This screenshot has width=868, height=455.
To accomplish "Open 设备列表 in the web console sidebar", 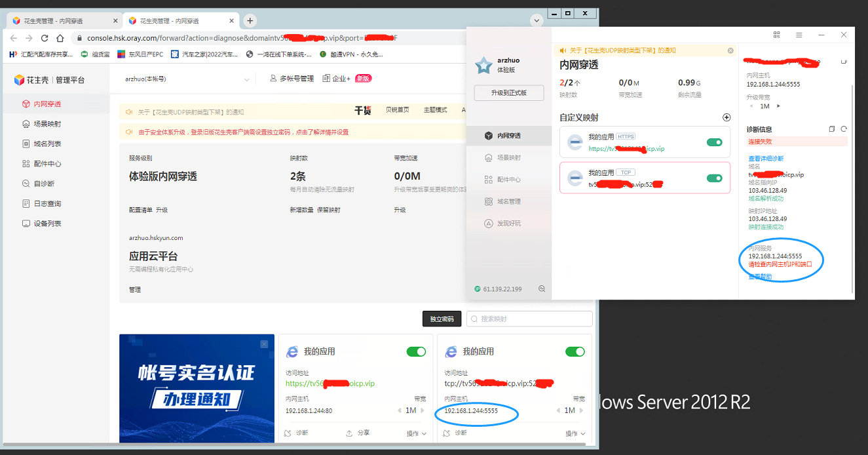I will tap(47, 224).
